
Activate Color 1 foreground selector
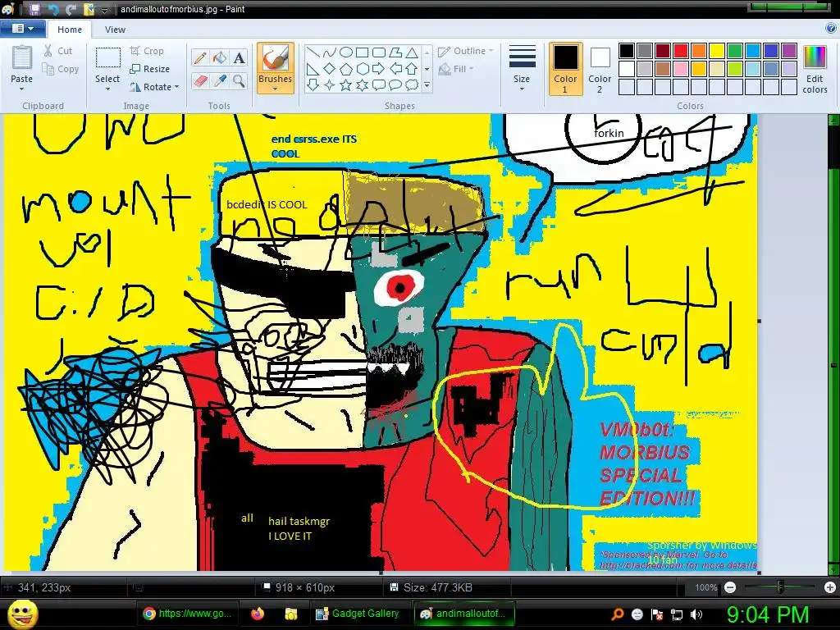coord(566,70)
